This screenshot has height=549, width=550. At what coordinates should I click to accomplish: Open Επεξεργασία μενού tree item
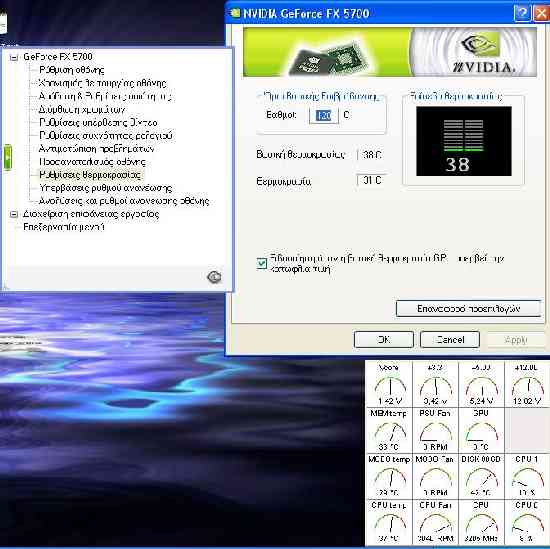pos(64,227)
